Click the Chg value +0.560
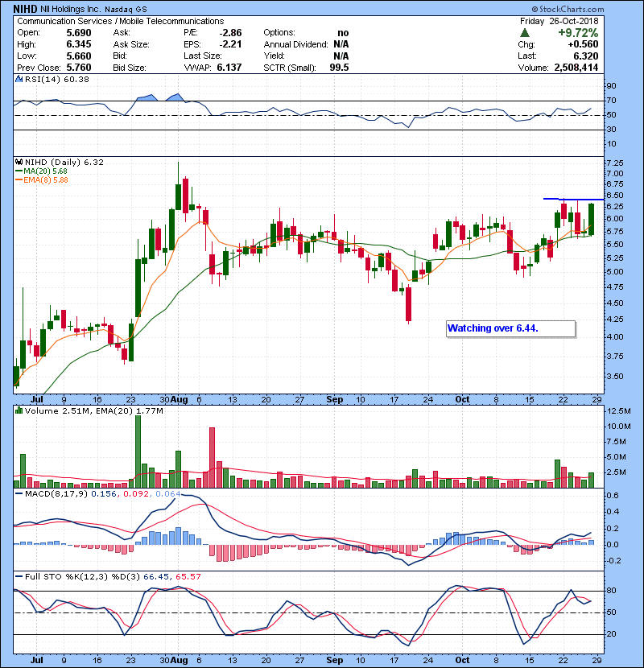This screenshot has height=668, width=644. click(x=583, y=44)
